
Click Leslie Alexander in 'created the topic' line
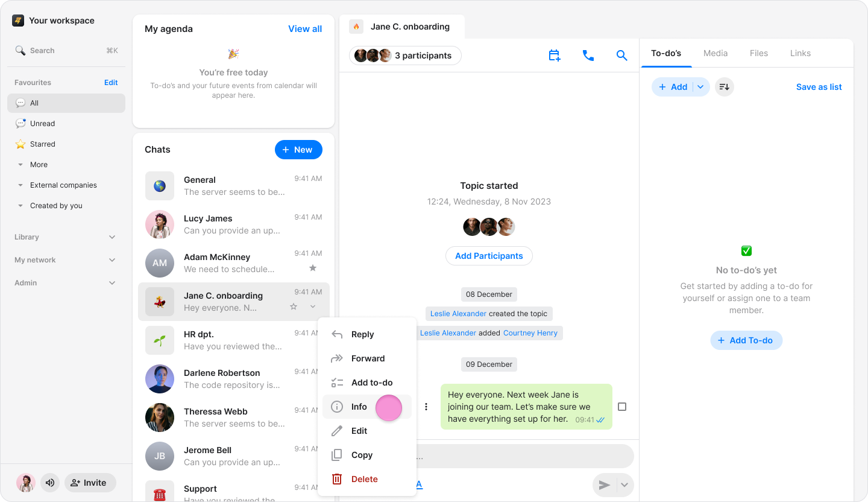pyautogui.click(x=458, y=314)
